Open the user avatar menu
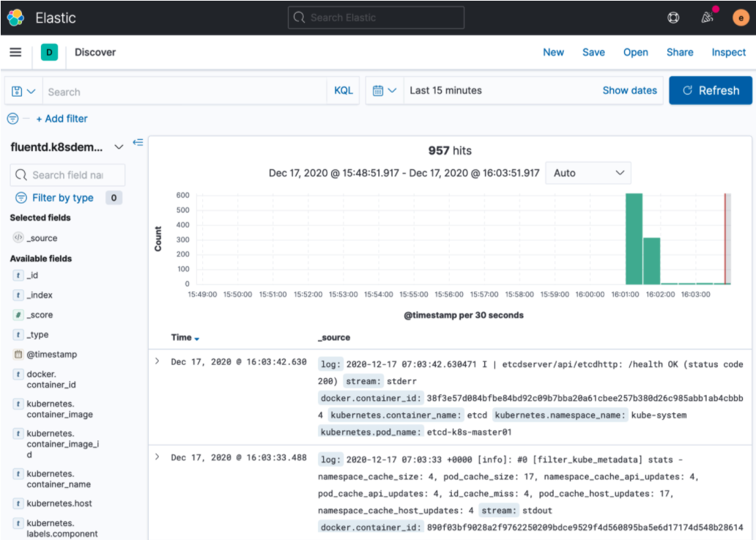756x540 pixels. [x=739, y=17]
